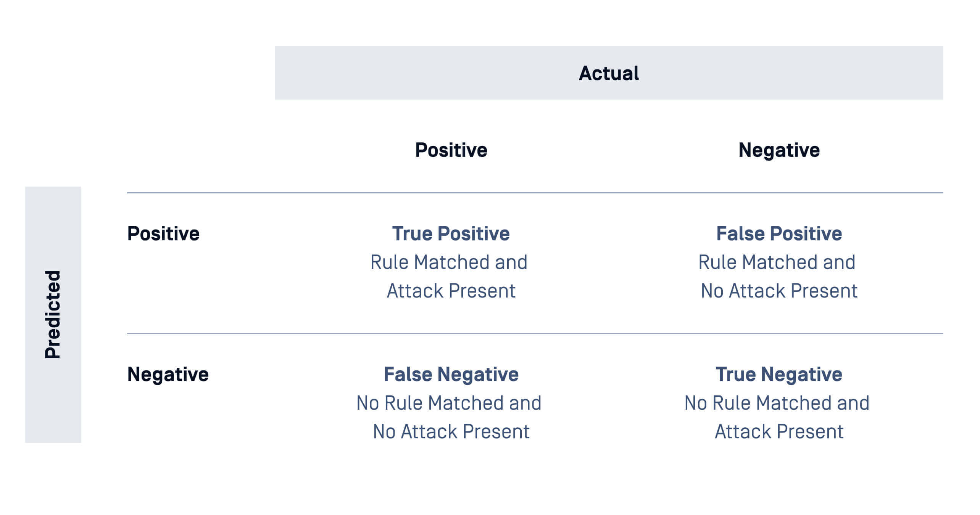Viewport: 980px width, 515px height.
Task: Click "Rule Matched and" under True Positive
Action: point(449,262)
